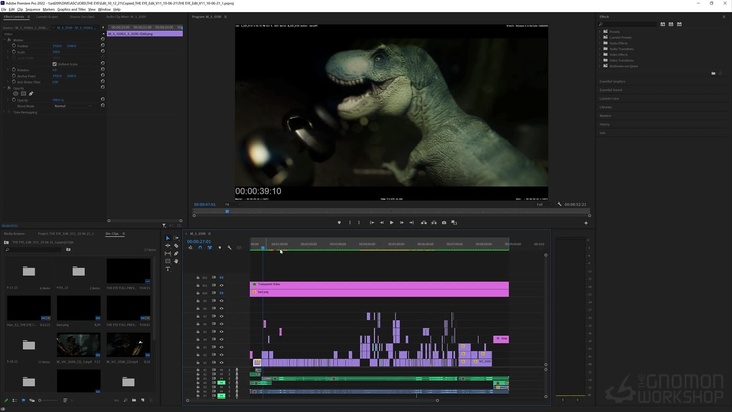Toggle Position animation stopwatch
This screenshot has width=732, height=412.
14,46
